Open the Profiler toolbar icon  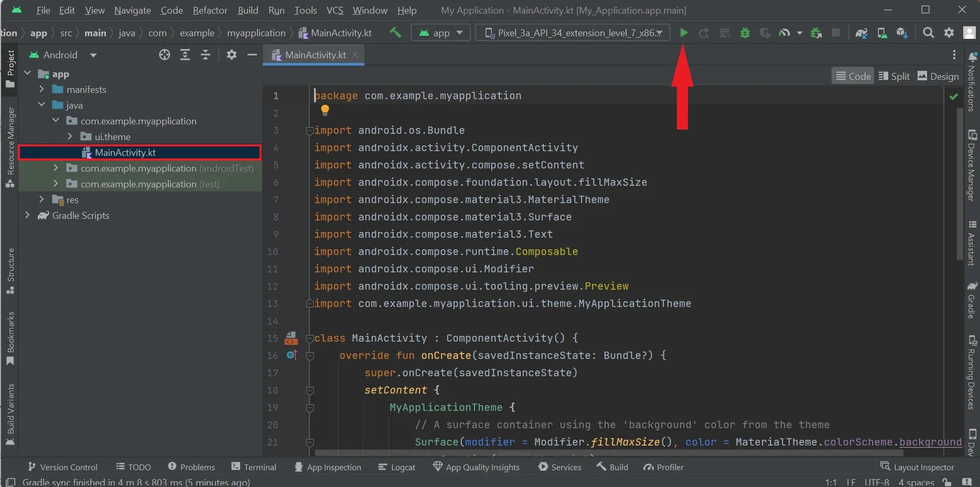[785, 33]
